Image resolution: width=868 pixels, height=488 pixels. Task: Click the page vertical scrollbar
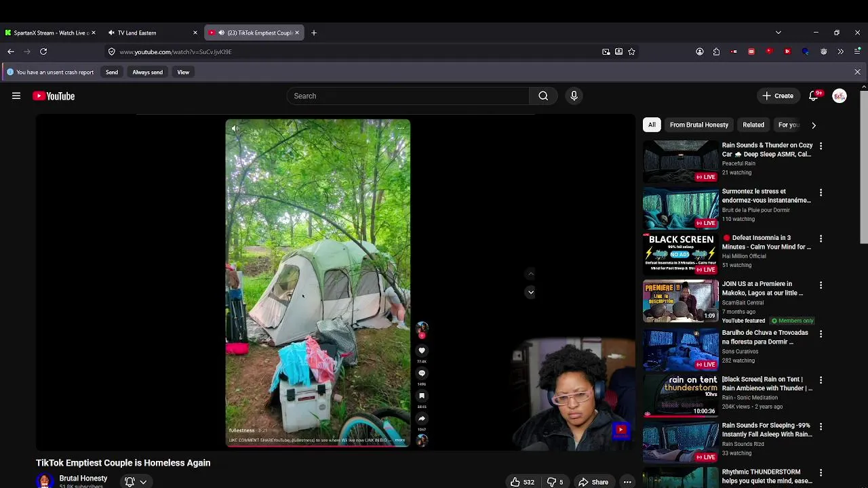point(863,167)
